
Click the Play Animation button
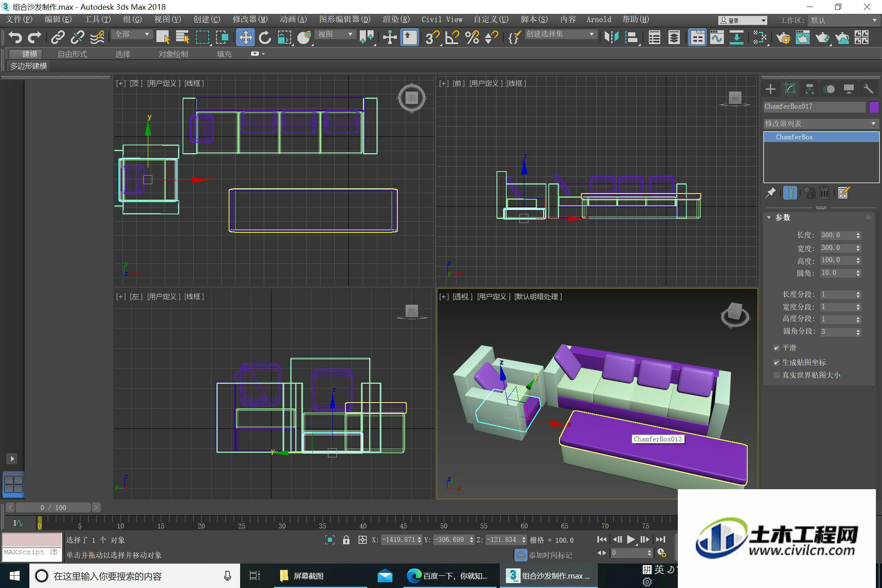point(631,539)
